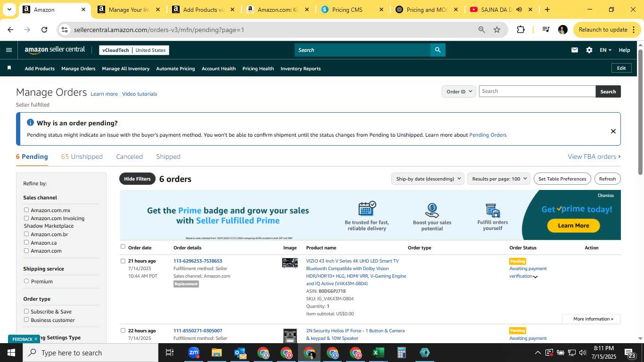Click the site information icon in address bar
The image size is (644, 362).
tap(65, 30)
